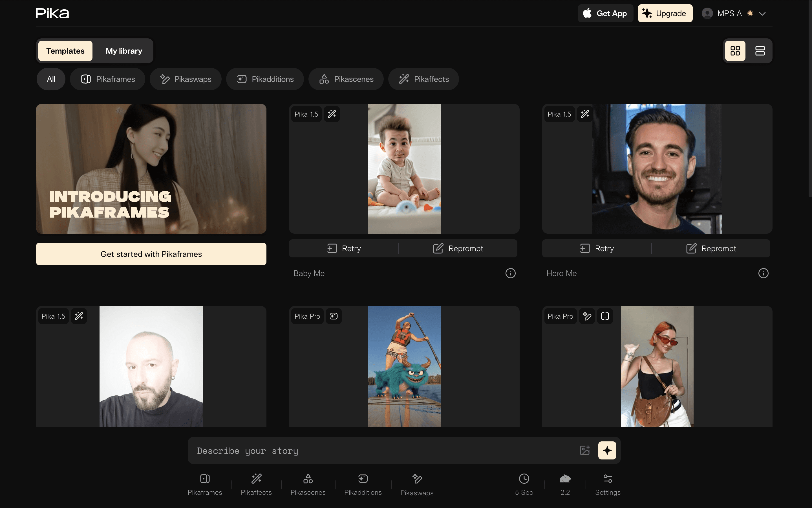
Task: Open the Hero Me video thumbnail
Action: (x=657, y=169)
